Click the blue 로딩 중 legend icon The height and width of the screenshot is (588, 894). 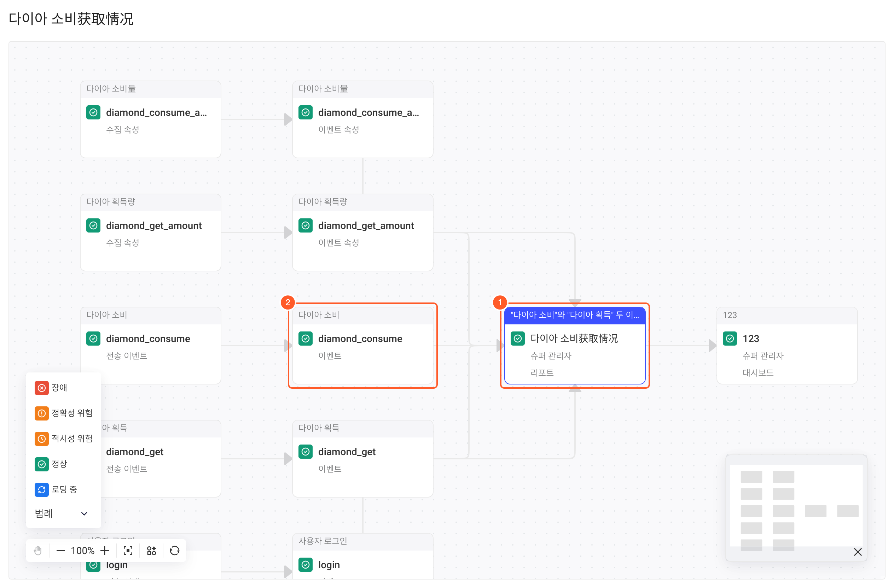click(x=42, y=490)
